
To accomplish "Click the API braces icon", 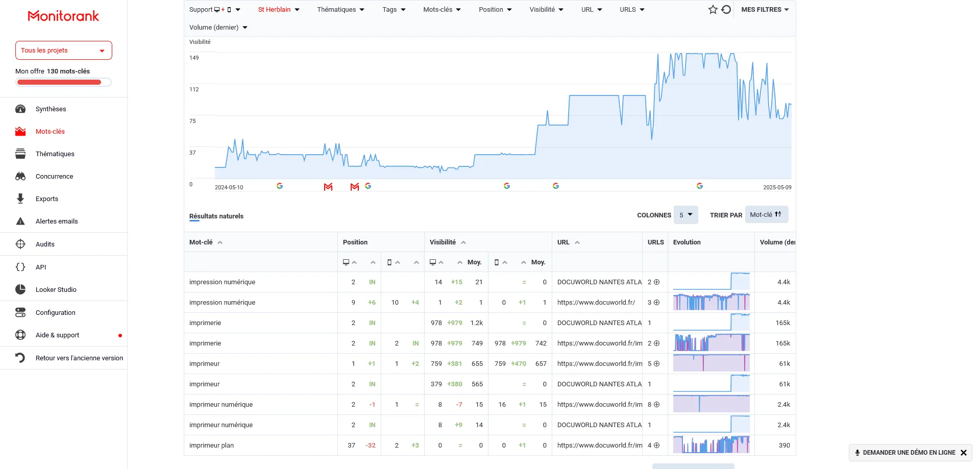I will pyautogui.click(x=20, y=267).
